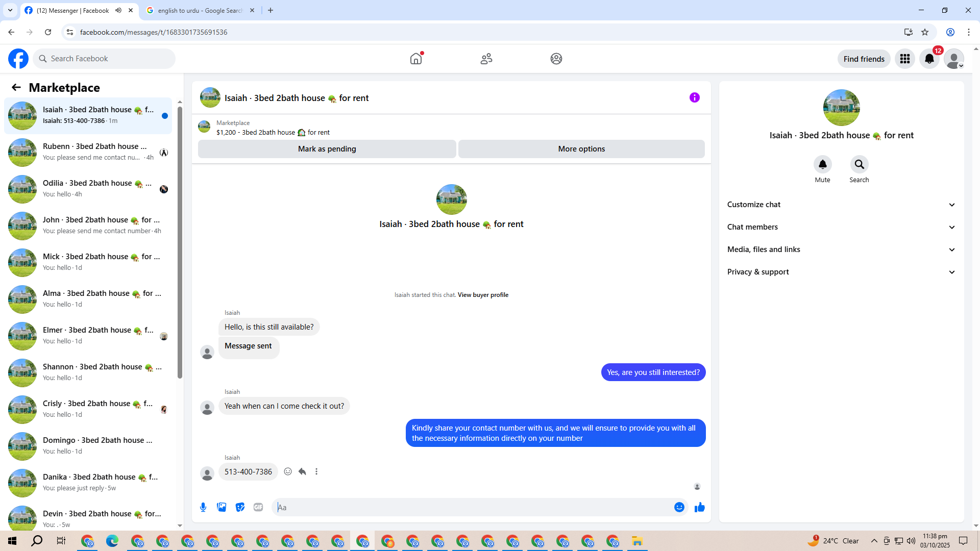The width and height of the screenshot is (980, 551).
Task: Expand Privacy & support section
Action: click(841, 272)
